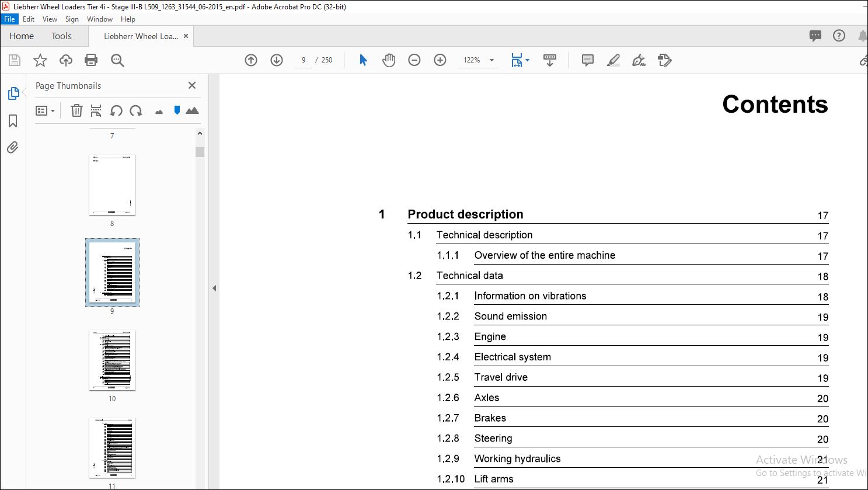Click the Save file icon

(x=15, y=60)
